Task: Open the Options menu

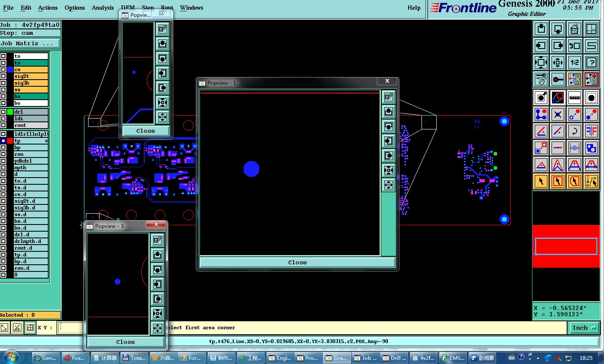Action: coord(75,8)
